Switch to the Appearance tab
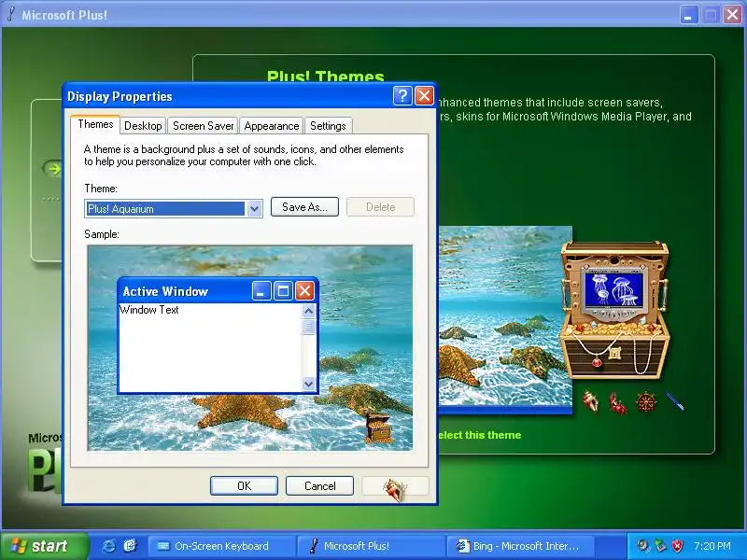 click(x=272, y=126)
